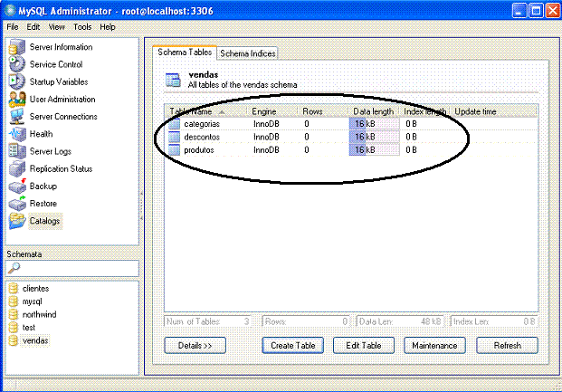Click the descontos 16 kB data length bar
This screenshot has width=562, height=392.
(x=374, y=137)
